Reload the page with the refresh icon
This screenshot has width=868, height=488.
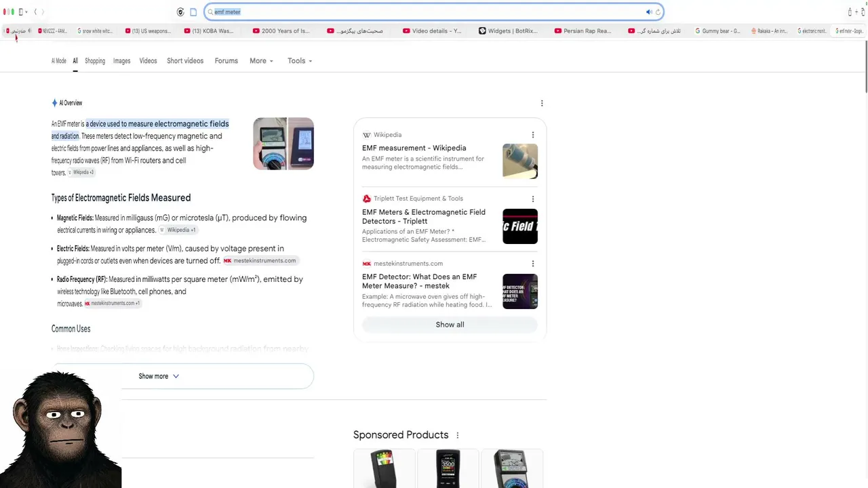click(x=658, y=12)
